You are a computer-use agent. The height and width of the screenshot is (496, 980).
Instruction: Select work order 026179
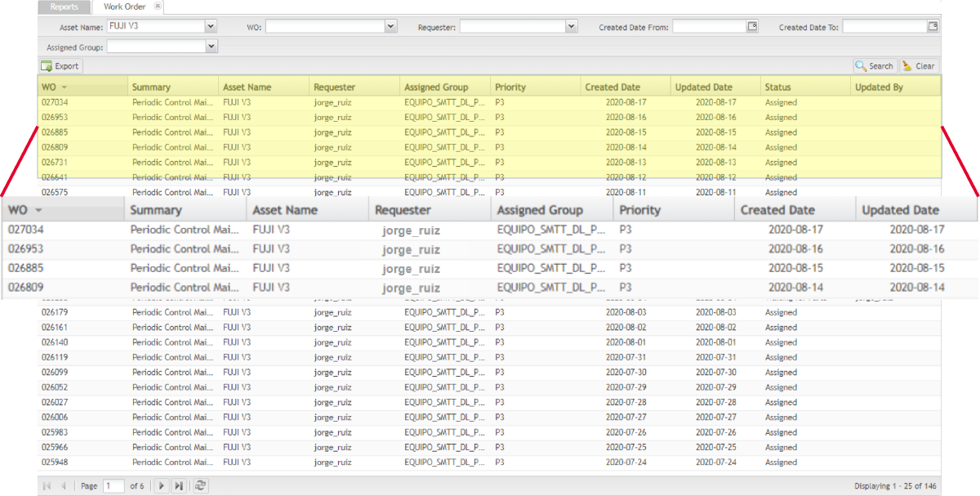pos(489,312)
